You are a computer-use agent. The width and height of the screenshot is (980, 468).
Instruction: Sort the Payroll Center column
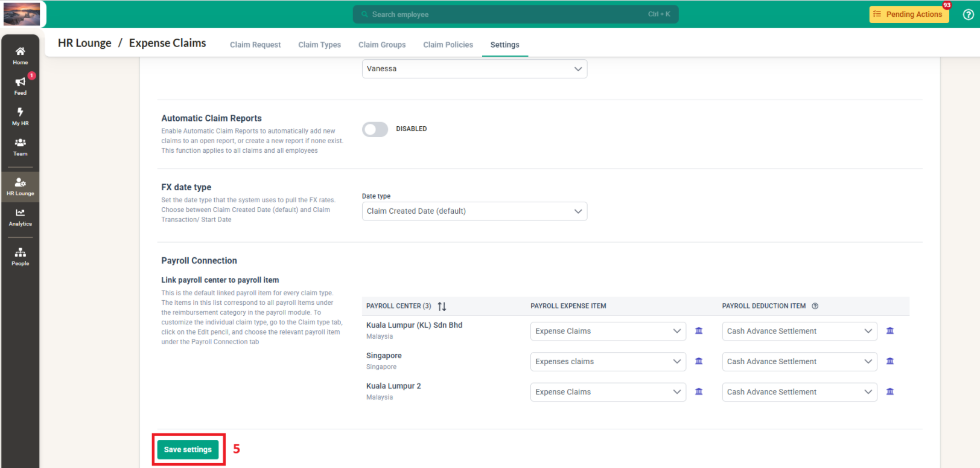click(x=442, y=306)
